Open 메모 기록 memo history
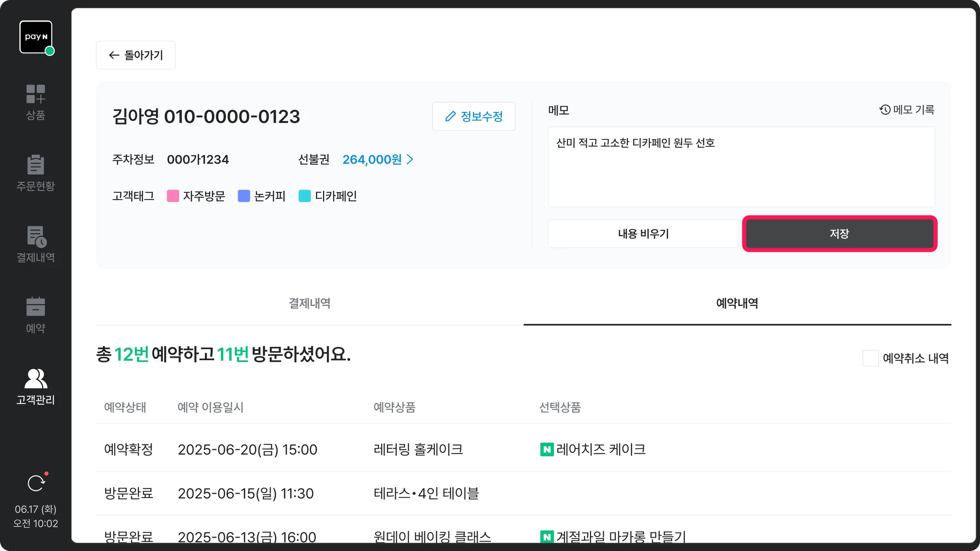The image size is (980, 551). pyautogui.click(x=907, y=110)
